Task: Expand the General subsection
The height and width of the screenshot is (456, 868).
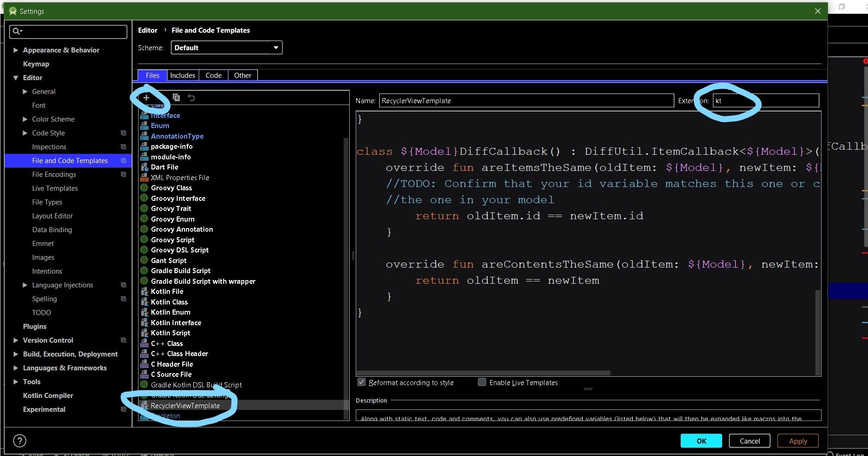Action: pos(25,92)
